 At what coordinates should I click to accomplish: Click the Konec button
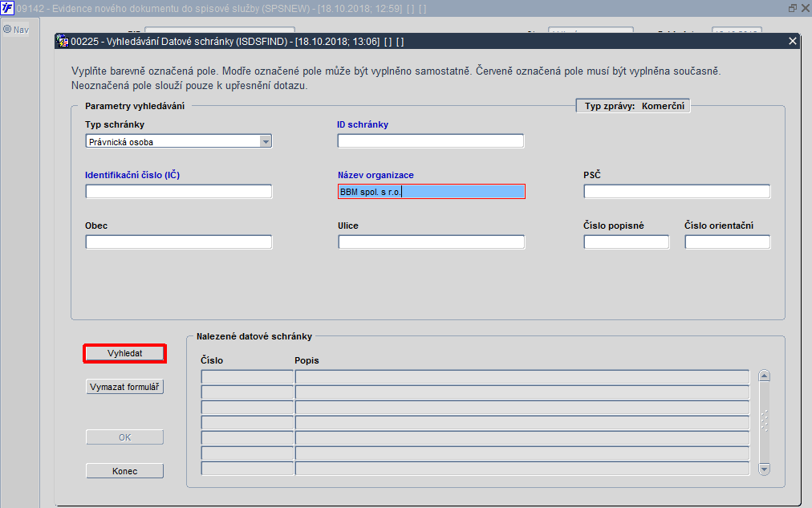click(x=124, y=471)
